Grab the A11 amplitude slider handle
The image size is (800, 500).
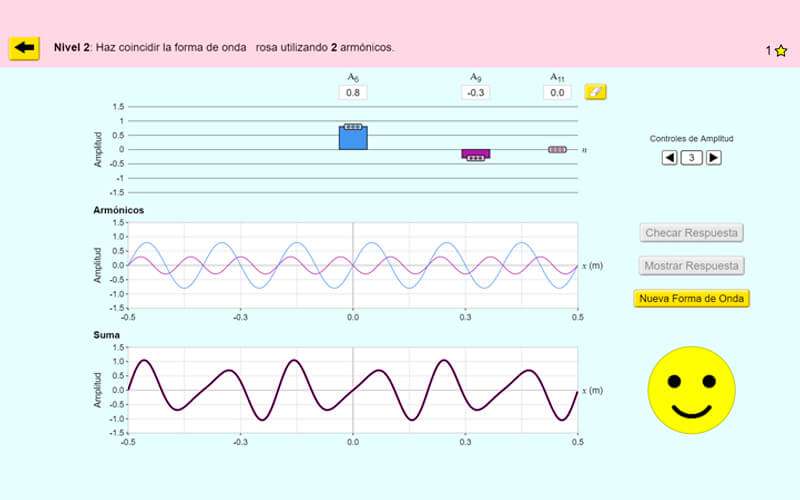(x=557, y=149)
